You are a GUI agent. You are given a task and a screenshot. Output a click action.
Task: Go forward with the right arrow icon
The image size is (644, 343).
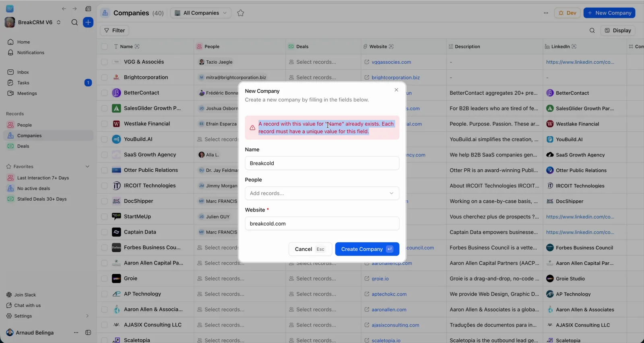point(74,9)
